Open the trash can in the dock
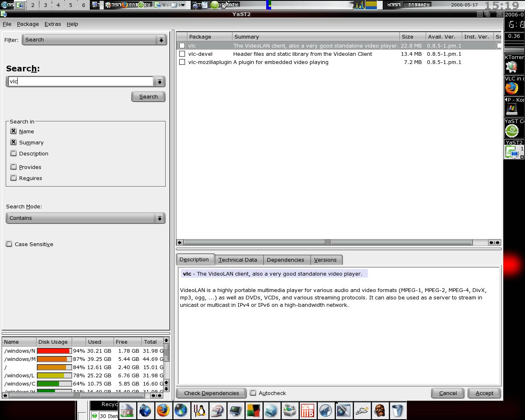Viewport: 525px width, 420px height. 397,410
